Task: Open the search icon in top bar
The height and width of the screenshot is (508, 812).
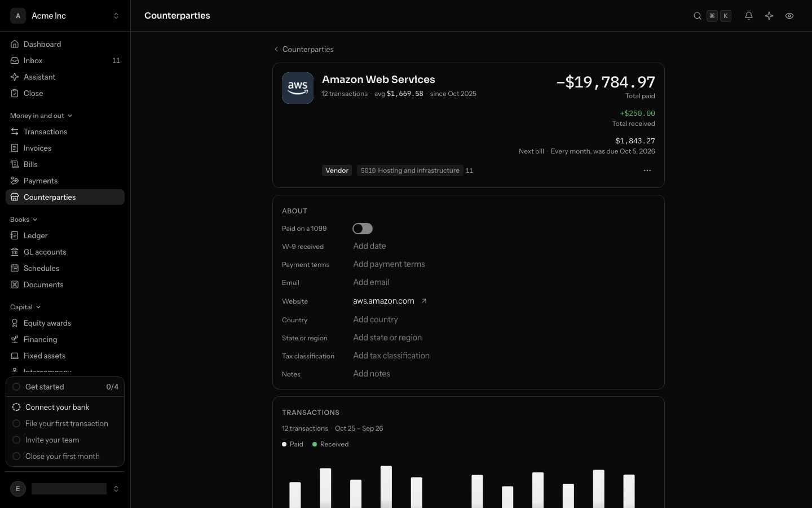Action: (698, 16)
